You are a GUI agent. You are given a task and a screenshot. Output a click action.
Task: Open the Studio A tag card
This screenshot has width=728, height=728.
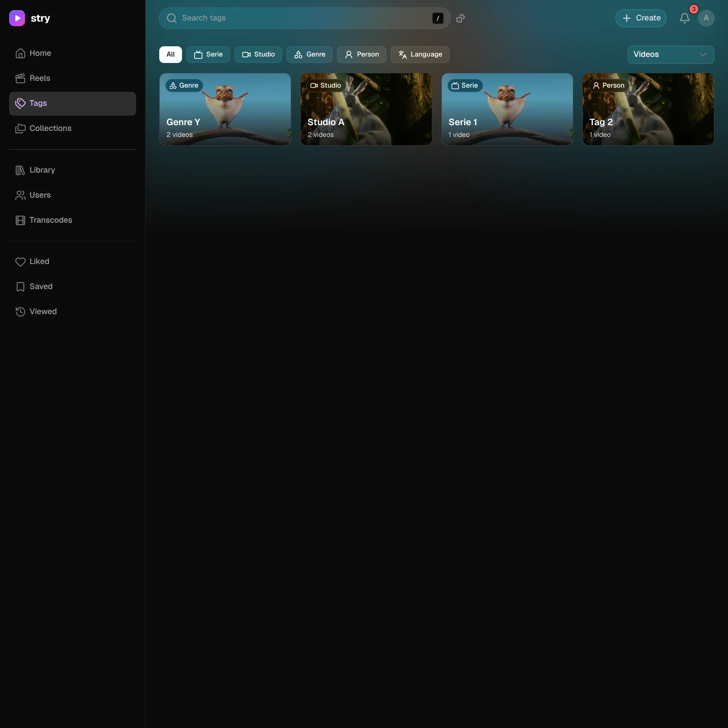tap(366, 109)
